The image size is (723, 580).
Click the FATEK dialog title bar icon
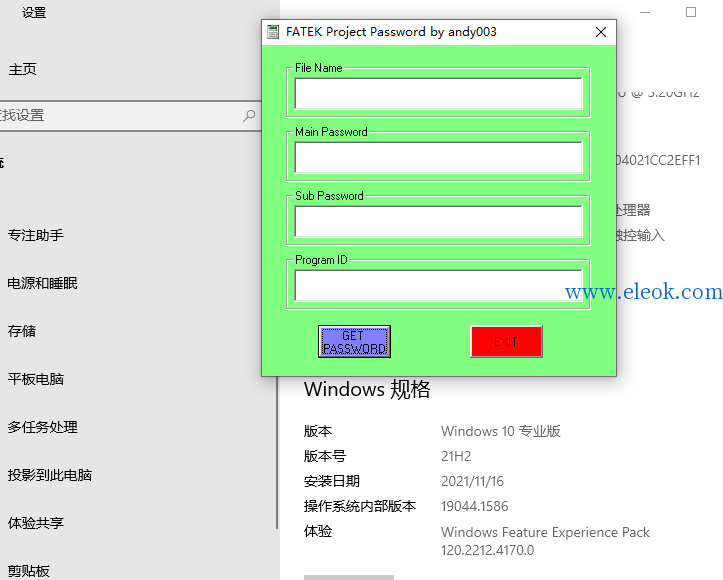tap(273, 32)
